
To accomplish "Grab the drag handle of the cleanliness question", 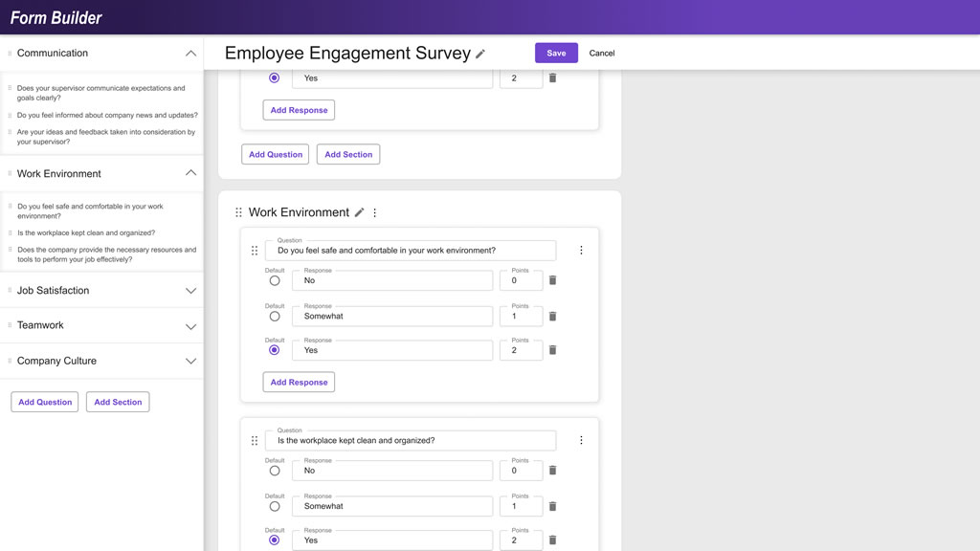I will 255,440.
